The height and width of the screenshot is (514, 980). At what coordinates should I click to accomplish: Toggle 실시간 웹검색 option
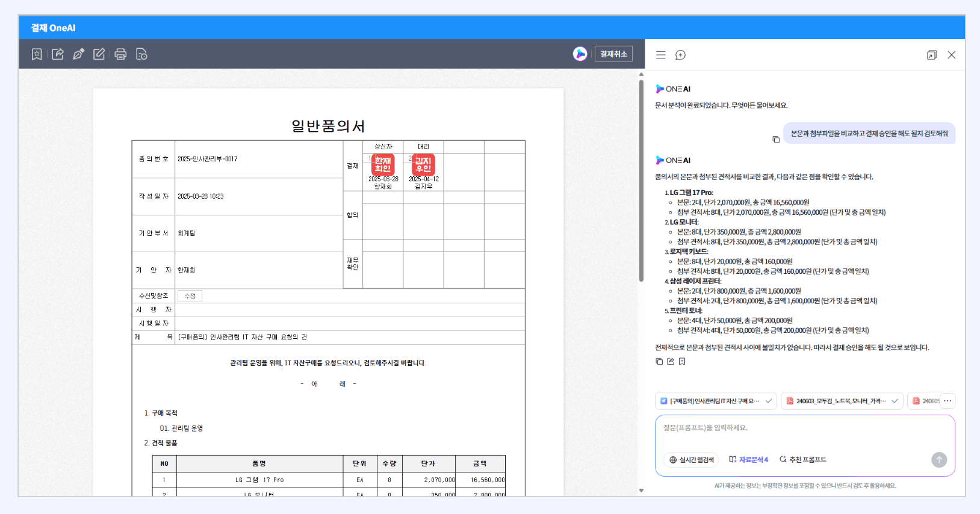click(691, 460)
